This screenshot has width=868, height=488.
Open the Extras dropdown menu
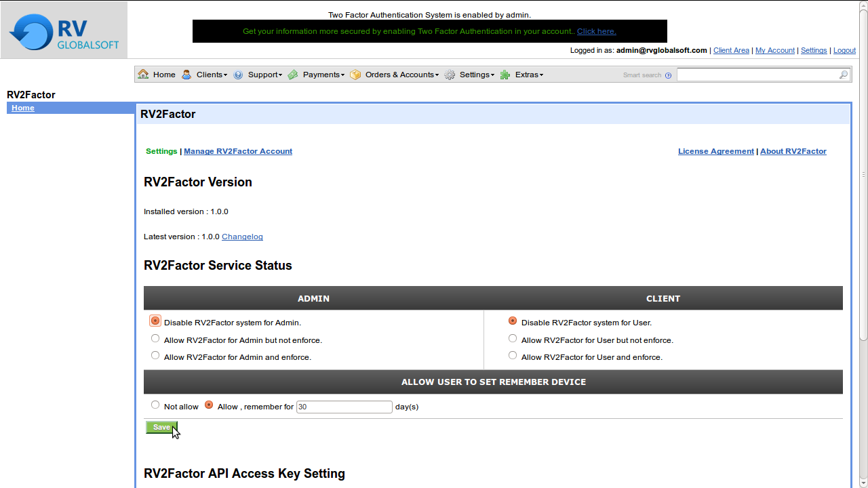(x=529, y=75)
